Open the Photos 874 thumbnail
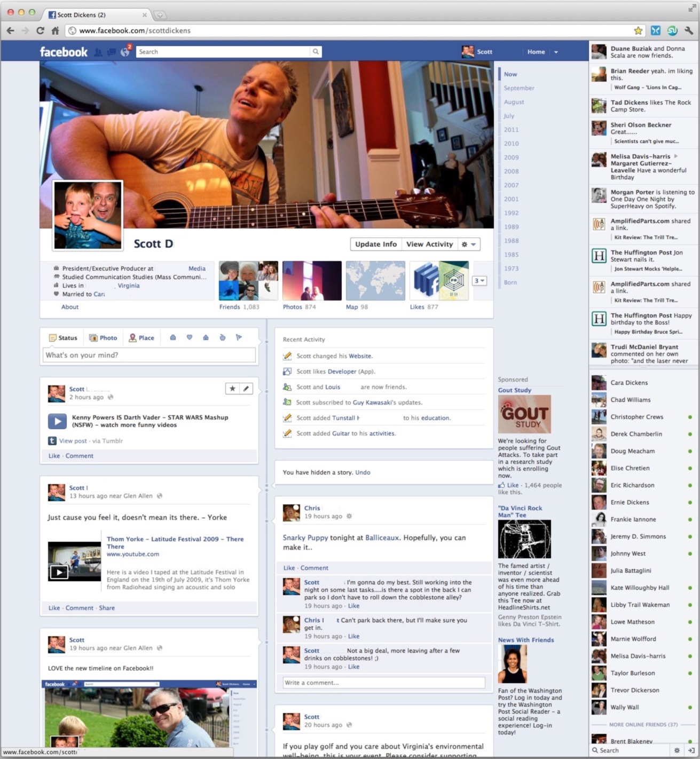This screenshot has width=700, height=759. coord(312,281)
